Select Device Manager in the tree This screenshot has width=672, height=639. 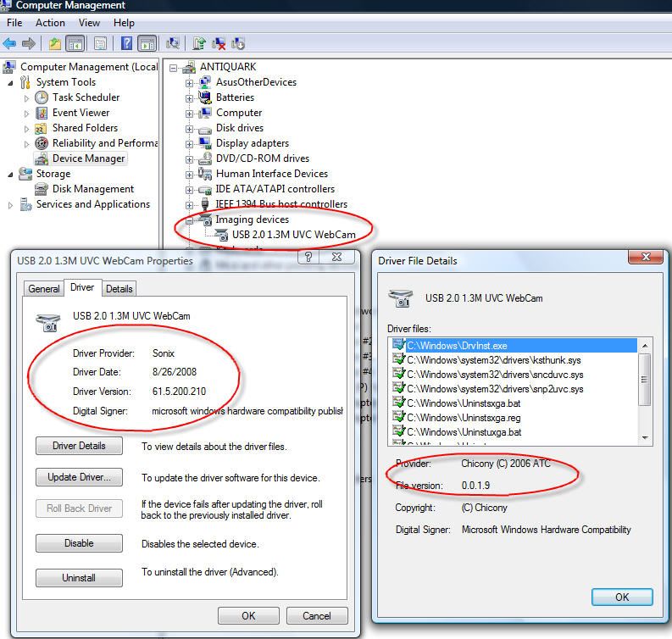tap(88, 158)
